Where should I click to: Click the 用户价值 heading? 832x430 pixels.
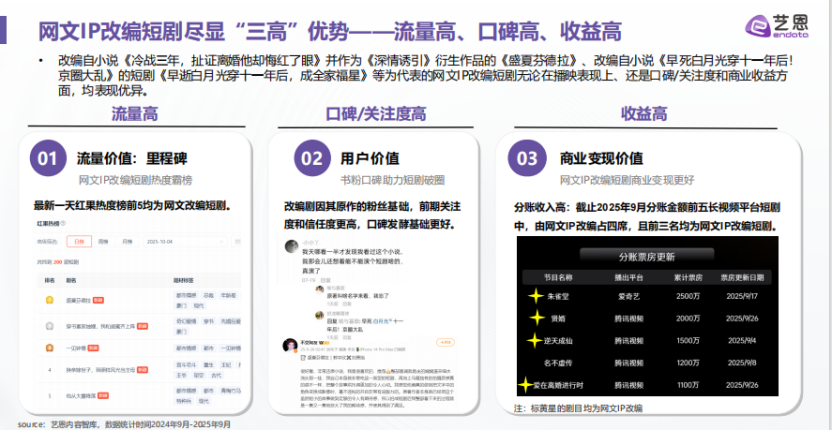(x=370, y=158)
